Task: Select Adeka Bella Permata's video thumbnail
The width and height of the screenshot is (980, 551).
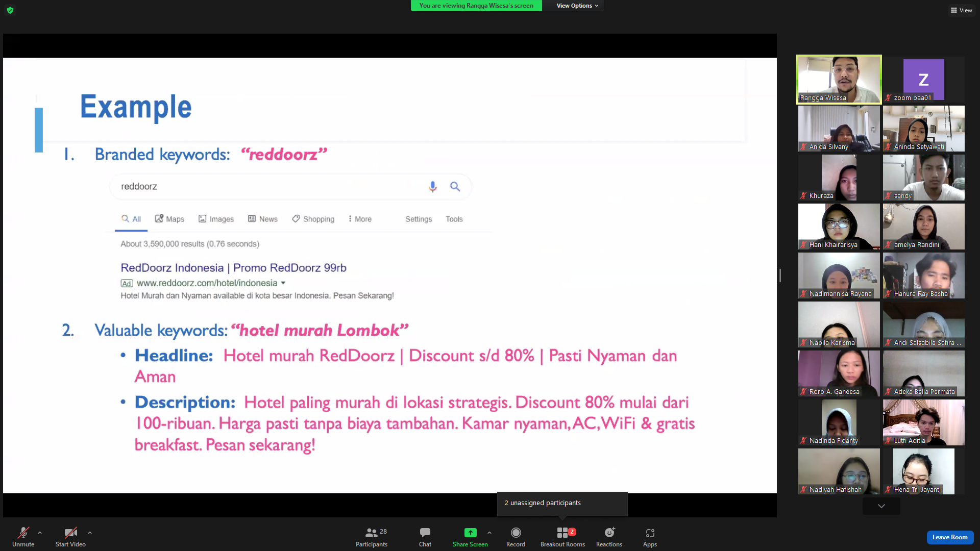Action: [x=924, y=373]
